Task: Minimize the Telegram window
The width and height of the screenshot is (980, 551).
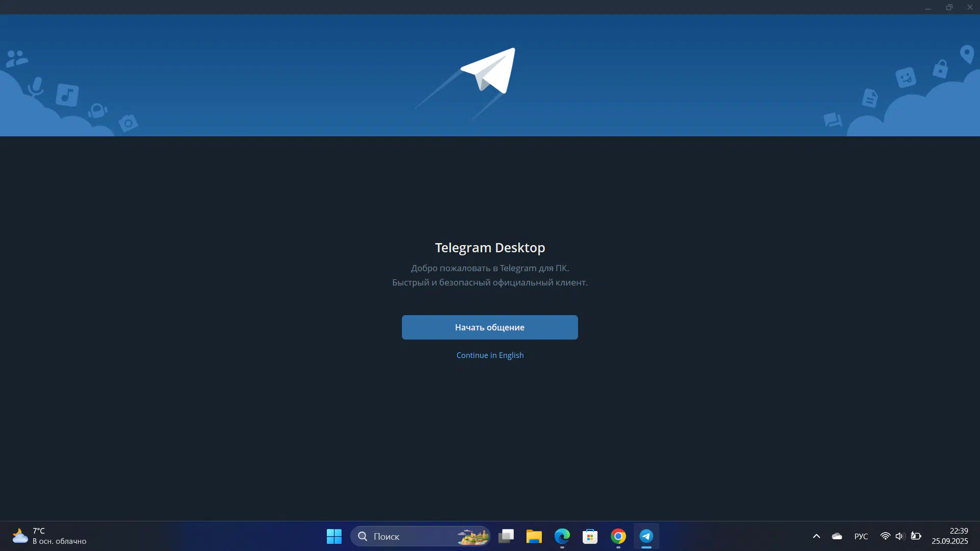Action: 928,7
